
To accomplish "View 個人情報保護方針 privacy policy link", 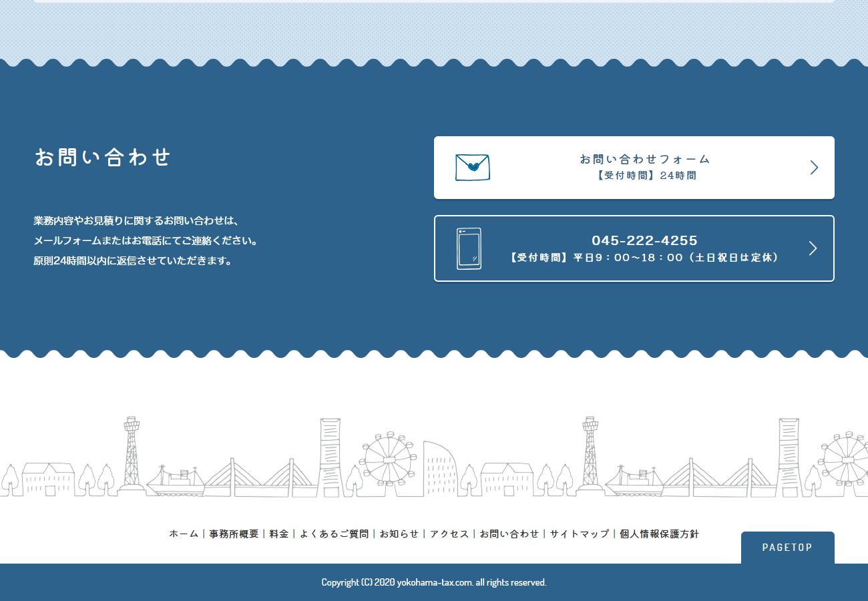I will (x=659, y=534).
